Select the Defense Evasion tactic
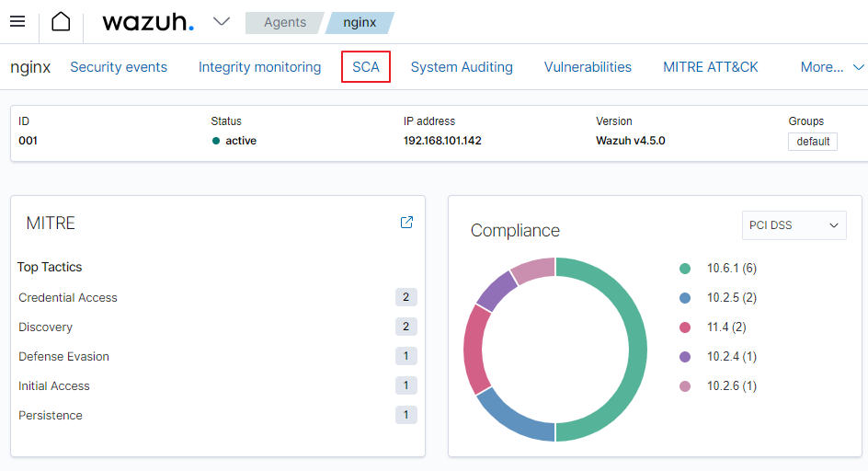The image size is (868, 471). pyautogui.click(x=63, y=356)
